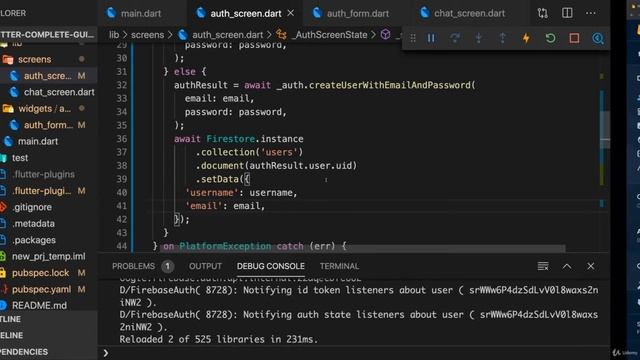Image resolution: width=640 pixels, height=360 pixels.
Task: Open Dart DevTools widget inspector icon
Action: tap(598, 38)
